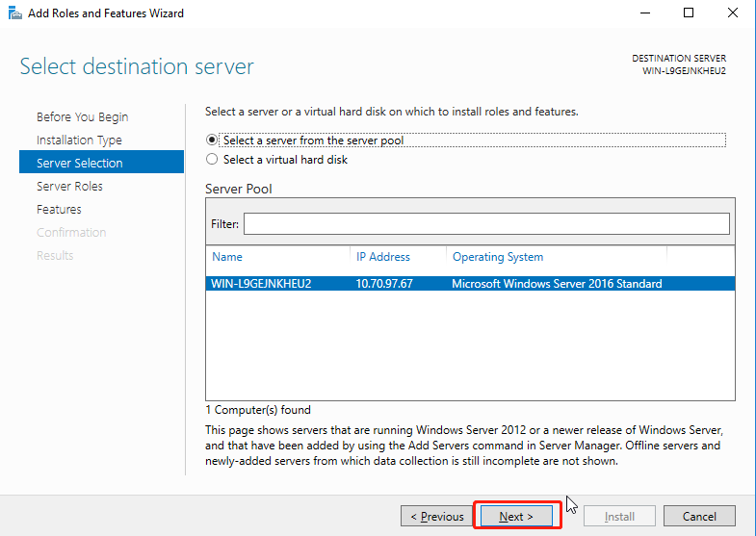Go to the Installation Type step
Screen dimensions: 756x536
click(x=79, y=140)
